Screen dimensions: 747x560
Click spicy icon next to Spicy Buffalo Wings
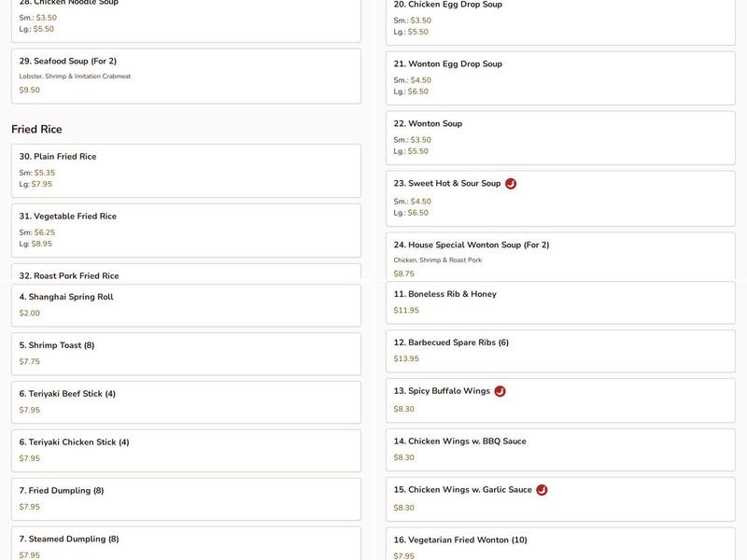(500, 391)
